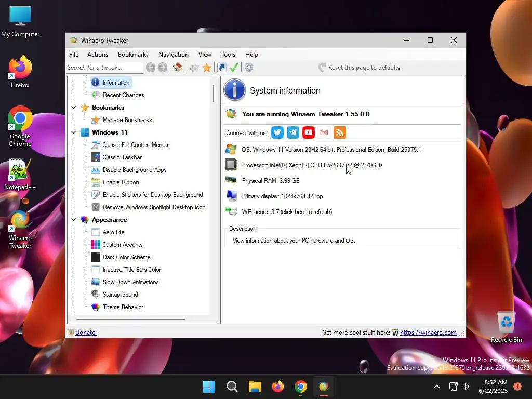
Task: Open the Tools menu
Action: [x=228, y=55]
